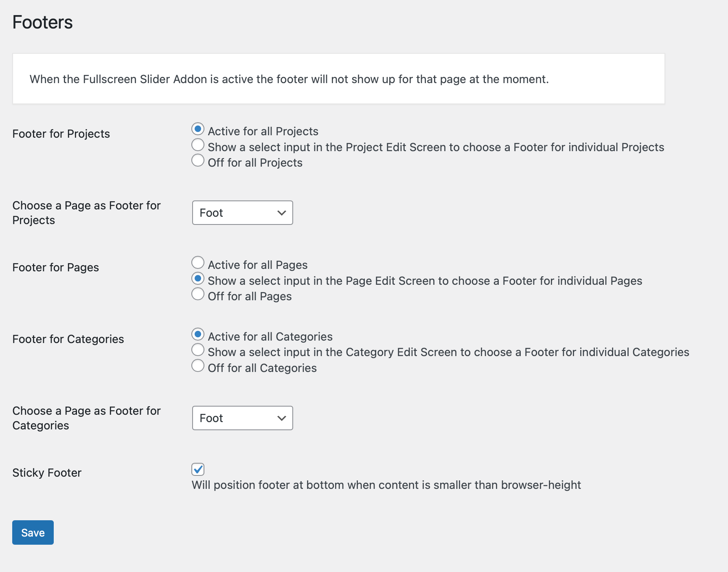The height and width of the screenshot is (572, 728).
Task: Expand the Footer for Categories page dropdown
Action: (242, 418)
